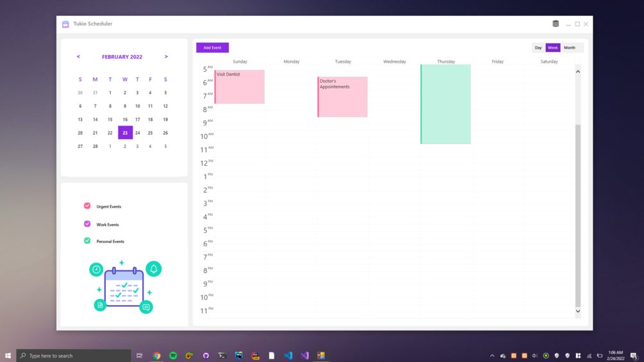Open Google Chrome from the taskbar

156,356
